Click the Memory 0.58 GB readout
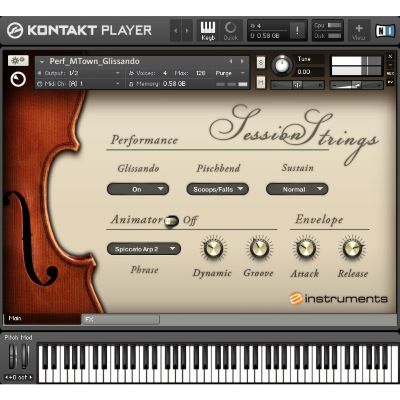The image size is (400, 400). click(x=174, y=84)
